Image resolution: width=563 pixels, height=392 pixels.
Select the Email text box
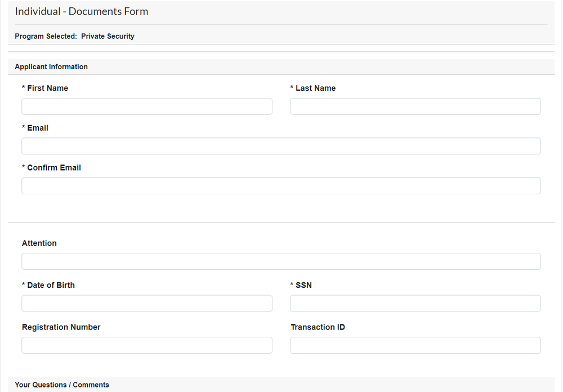click(x=281, y=146)
